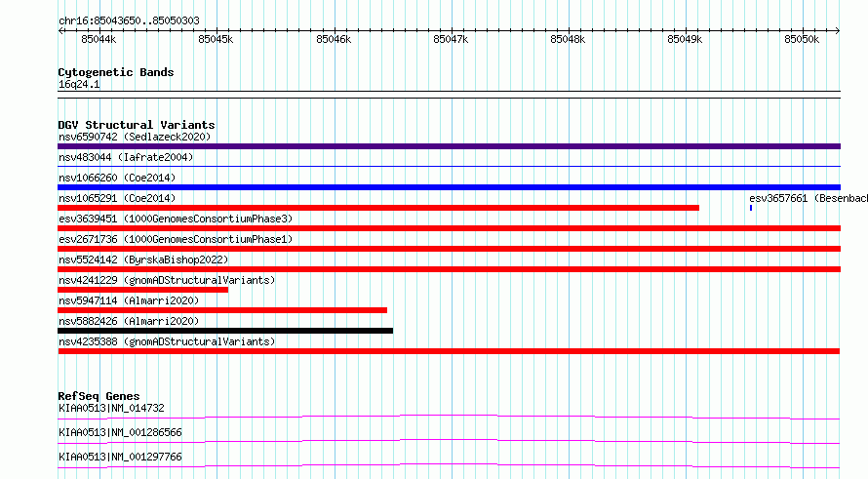Select the red nsv1065291 variant bar

click(378, 208)
